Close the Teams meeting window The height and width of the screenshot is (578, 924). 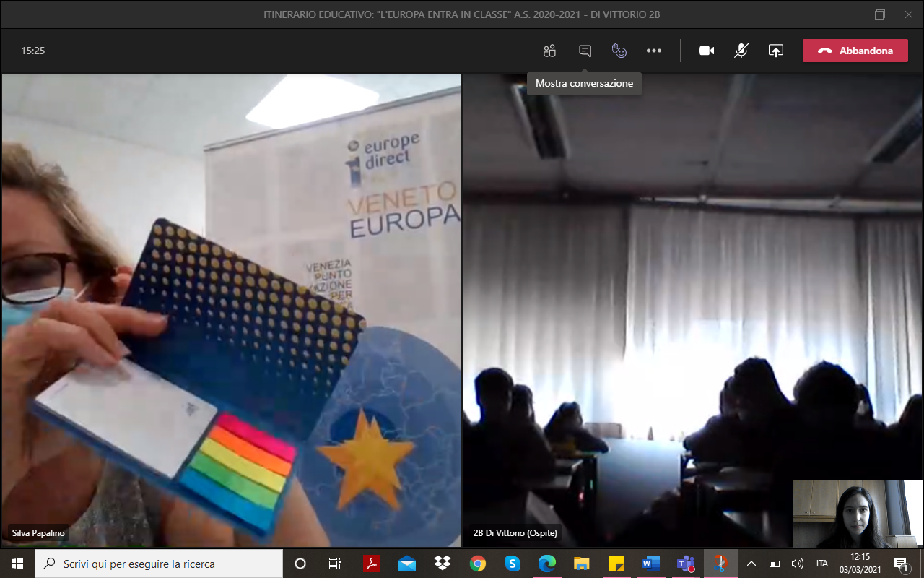click(x=909, y=14)
